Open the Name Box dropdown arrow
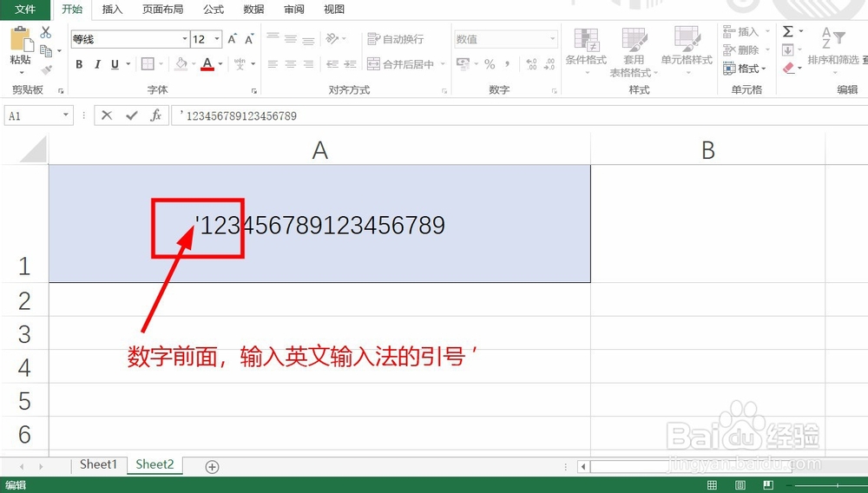Screen dimensions: 868x493 pyautogui.click(x=65, y=115)
